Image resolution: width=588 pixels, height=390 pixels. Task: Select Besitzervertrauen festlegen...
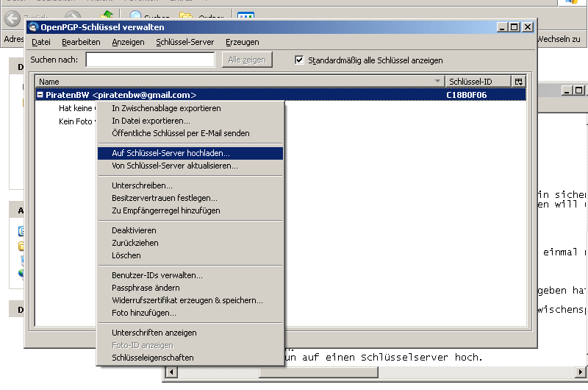point(190,198)
